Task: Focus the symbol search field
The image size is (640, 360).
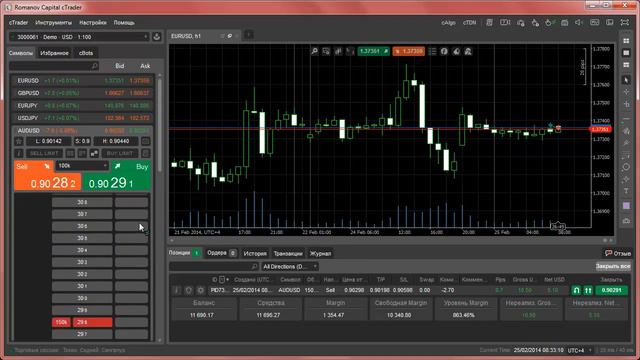Action: (x=54, y=66)
